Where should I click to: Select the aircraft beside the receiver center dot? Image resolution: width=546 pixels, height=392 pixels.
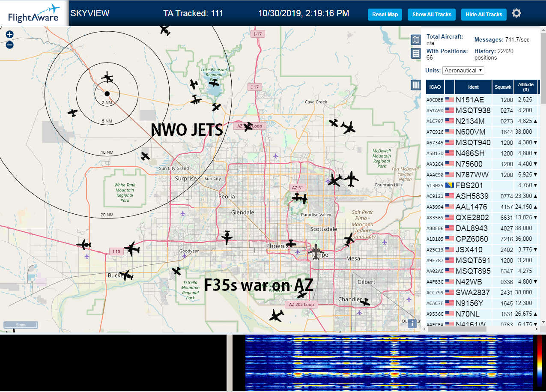(x=107, y=78)
